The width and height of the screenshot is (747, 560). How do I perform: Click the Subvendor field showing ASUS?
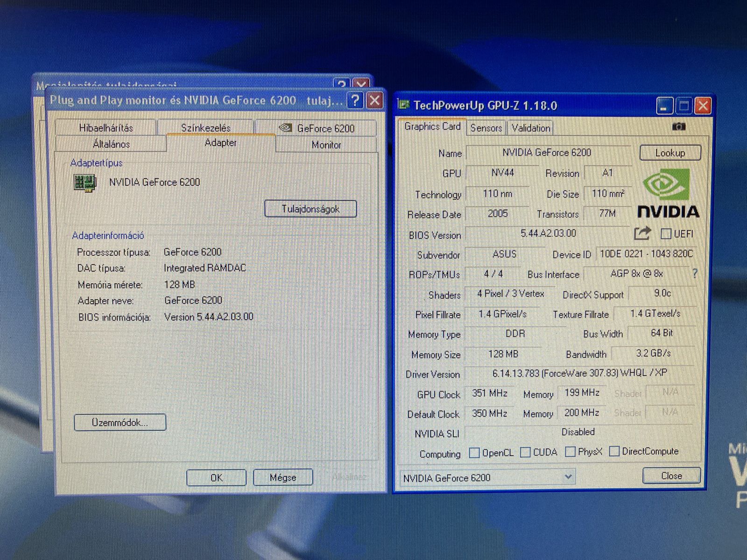[505, 254]
